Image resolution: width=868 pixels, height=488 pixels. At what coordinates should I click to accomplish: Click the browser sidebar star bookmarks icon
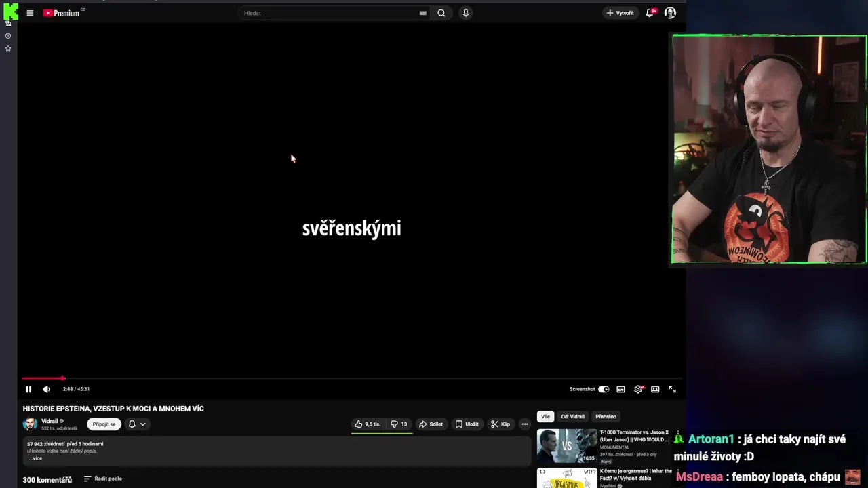8,48
